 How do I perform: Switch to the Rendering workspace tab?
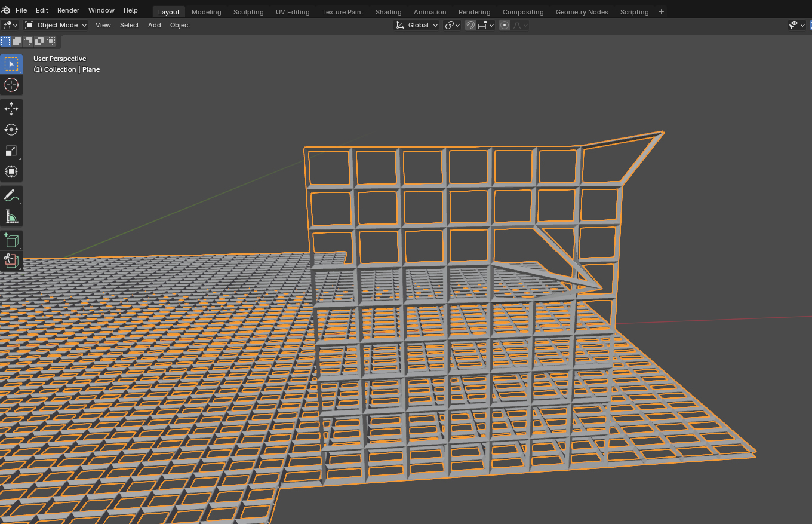475,12
